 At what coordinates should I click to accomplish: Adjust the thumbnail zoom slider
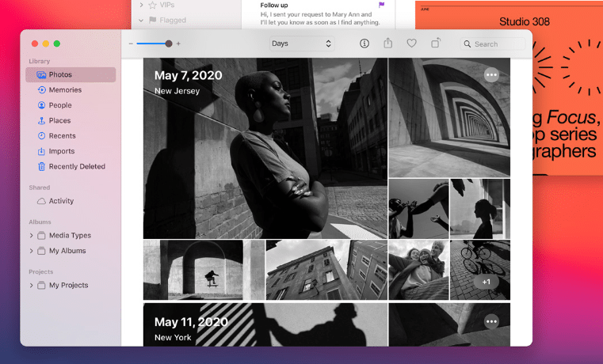(168, 44)
